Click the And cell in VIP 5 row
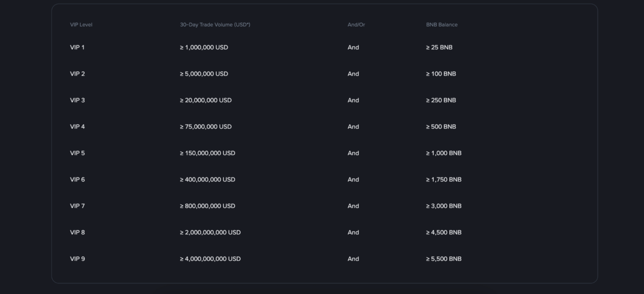The image size is (644, 294). [x=353, y=153]
